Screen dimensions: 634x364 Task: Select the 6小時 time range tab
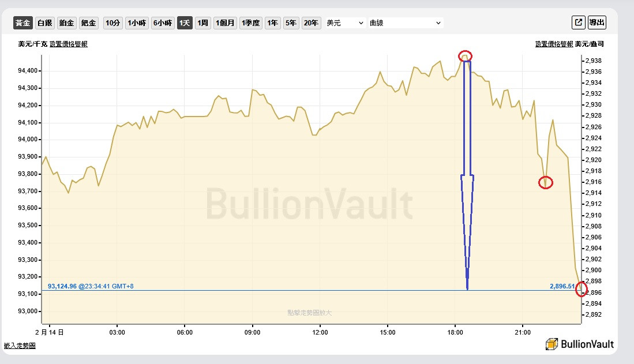[163, 23]
